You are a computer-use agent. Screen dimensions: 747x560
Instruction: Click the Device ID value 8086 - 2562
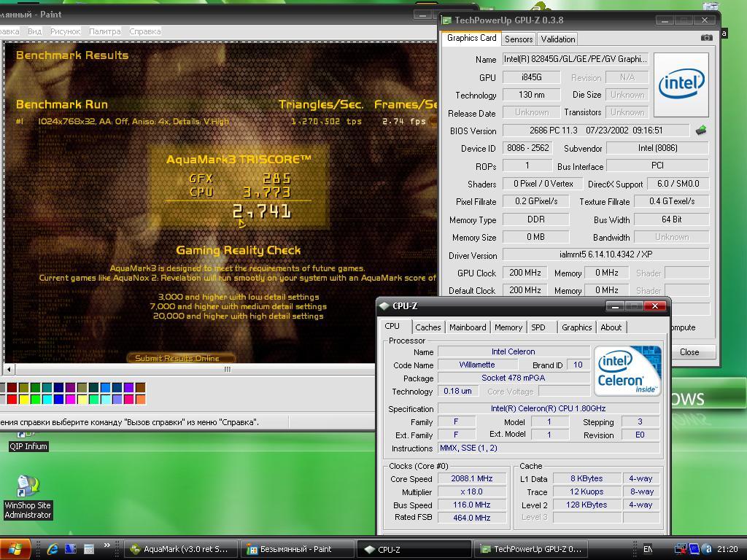click(528, 147)
